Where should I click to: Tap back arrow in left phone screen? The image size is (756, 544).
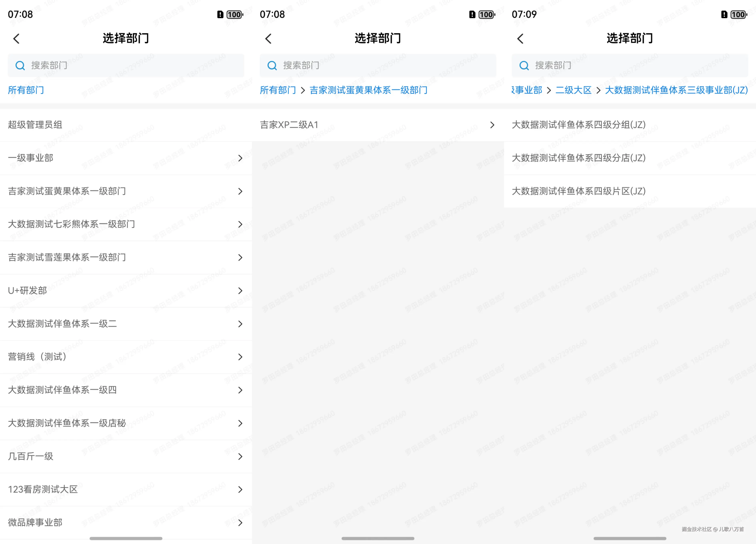coord(16,39)
